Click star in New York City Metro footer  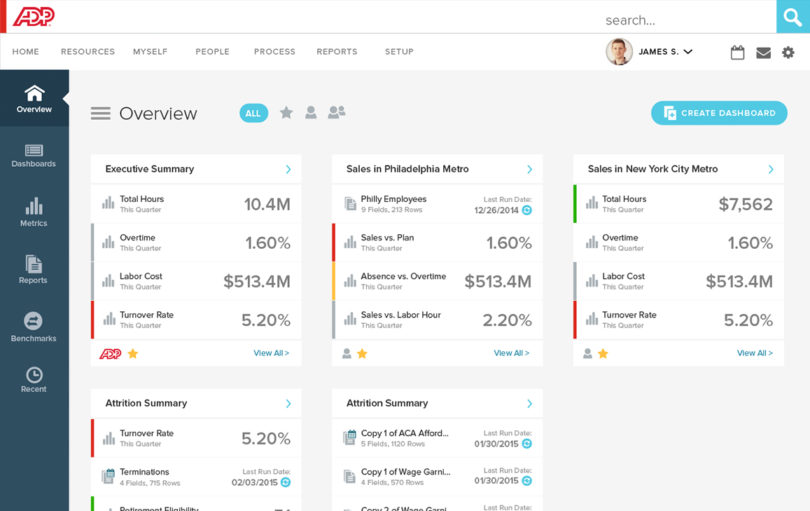(603, 353)
